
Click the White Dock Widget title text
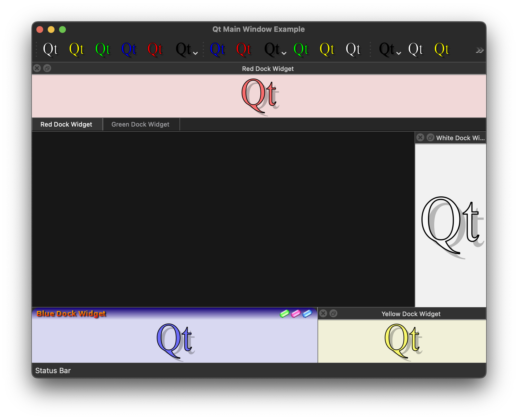[460, 138]
